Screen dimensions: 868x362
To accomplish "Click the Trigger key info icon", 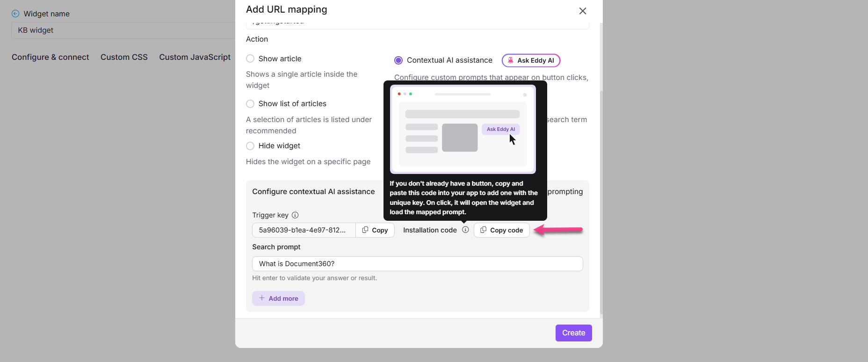I will point(295,215).
